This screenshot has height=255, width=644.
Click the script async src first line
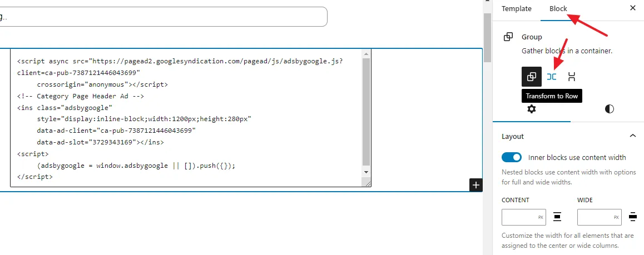click(180, 61)
